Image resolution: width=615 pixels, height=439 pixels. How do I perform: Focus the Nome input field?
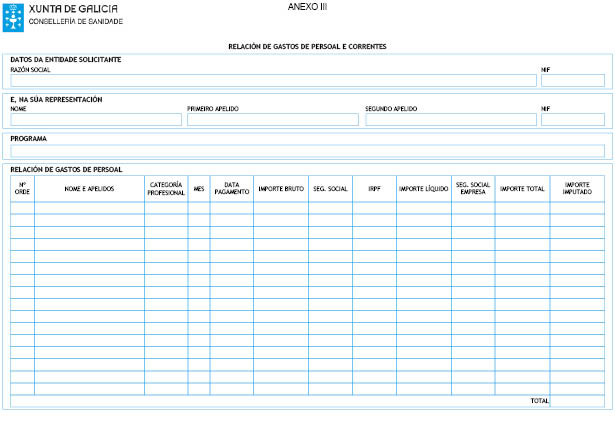[96, 120]
